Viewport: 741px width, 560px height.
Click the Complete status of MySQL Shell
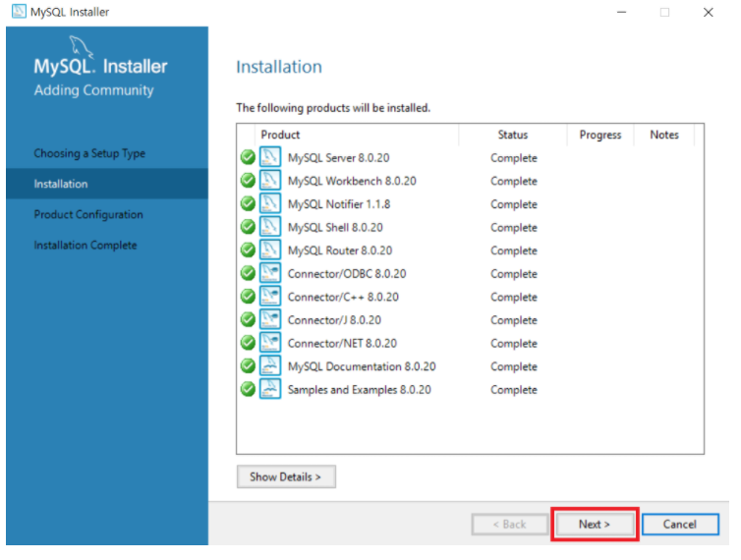pos(514,227)
